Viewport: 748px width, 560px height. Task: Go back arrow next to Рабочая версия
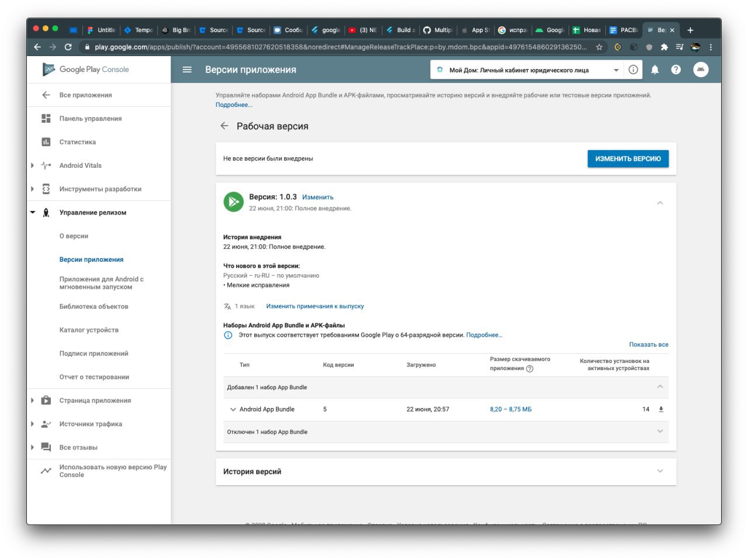(224, 126)
